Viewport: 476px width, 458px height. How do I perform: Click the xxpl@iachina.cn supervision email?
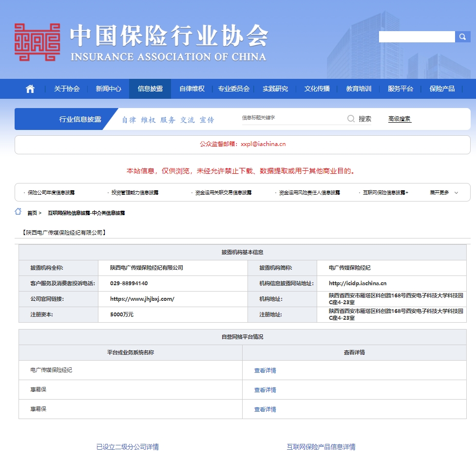click(263, 144)
